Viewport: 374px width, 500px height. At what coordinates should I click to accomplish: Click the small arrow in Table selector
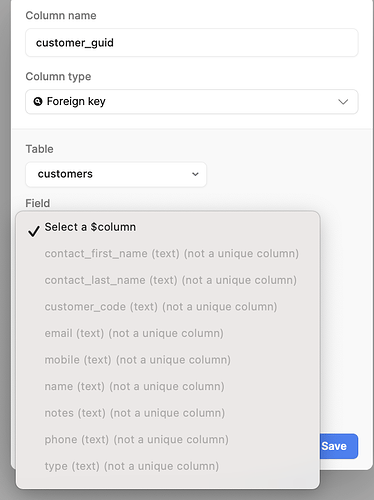pyautogui.click(x=195, y=174)
